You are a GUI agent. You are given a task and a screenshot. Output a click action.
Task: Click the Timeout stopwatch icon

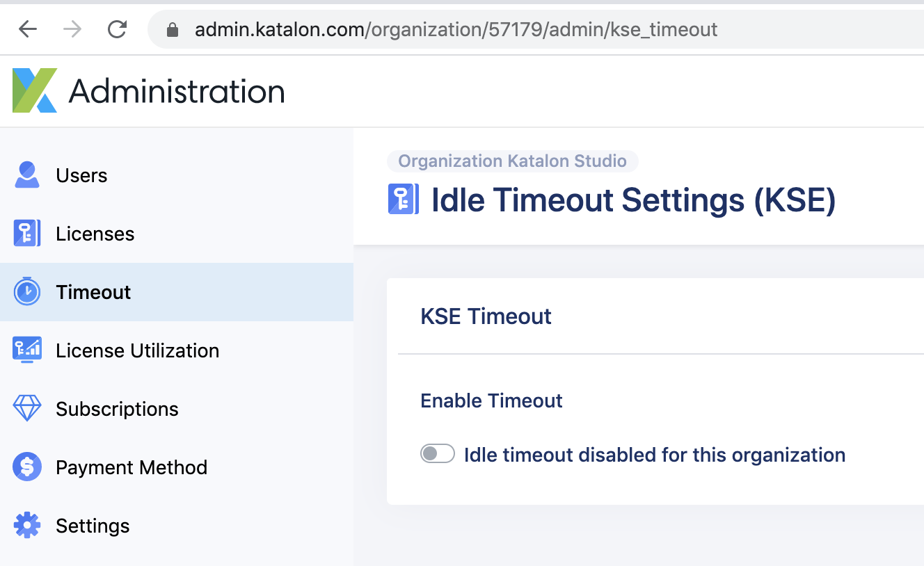click(27, 292)
